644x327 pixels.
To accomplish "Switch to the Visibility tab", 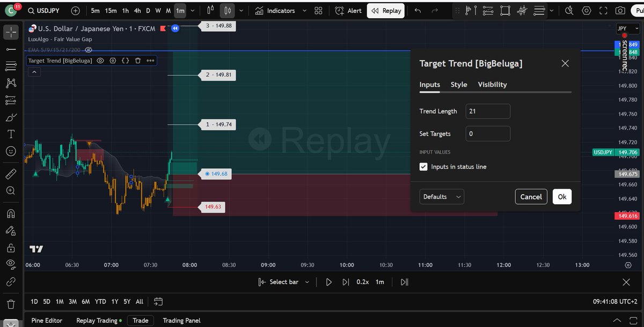I will click(492, 84).
